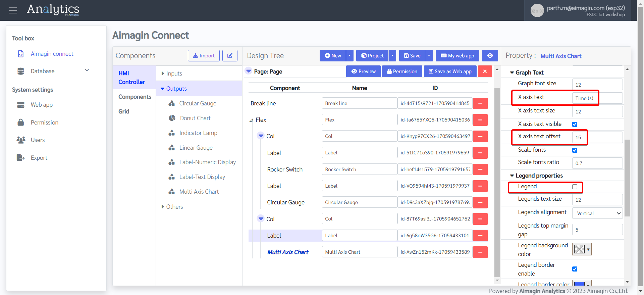Screen dimensions: 644x295
Task: Click the Import button
Action: pyautogui.click(x=204, y=56)
